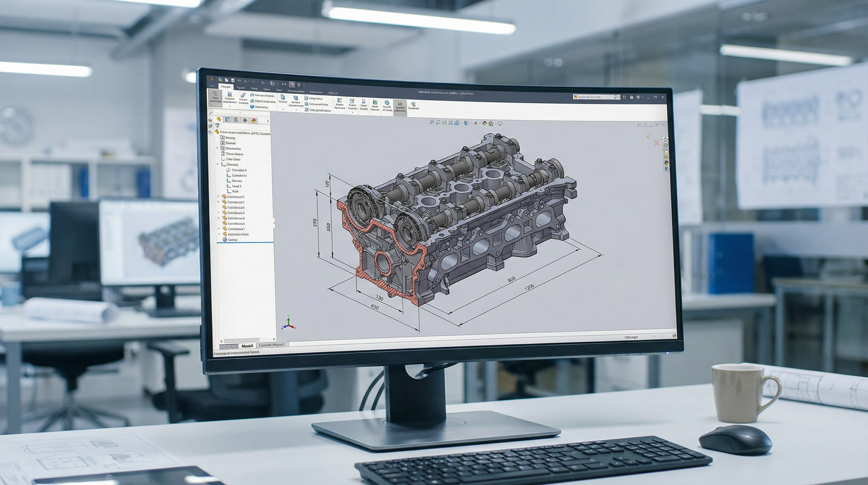Expand manager panel tabs with the right chevron
This screenshot has height=485, width=868.
pos(268,122)
